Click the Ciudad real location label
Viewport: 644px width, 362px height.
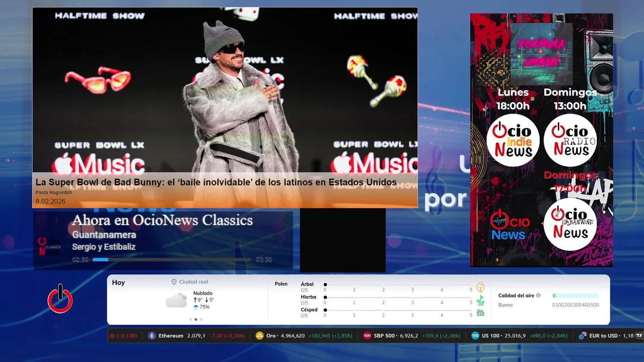(x=193, y=282)
